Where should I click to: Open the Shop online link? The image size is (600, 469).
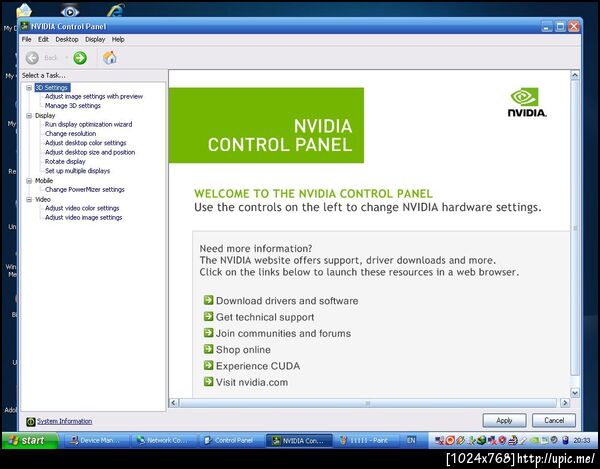point(243,350)
